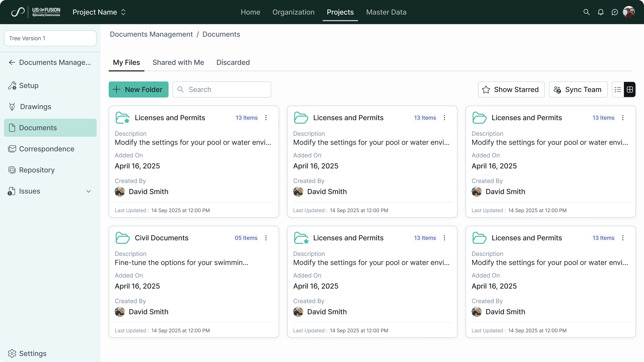Expand the Issues section in the sidebar

89,191
